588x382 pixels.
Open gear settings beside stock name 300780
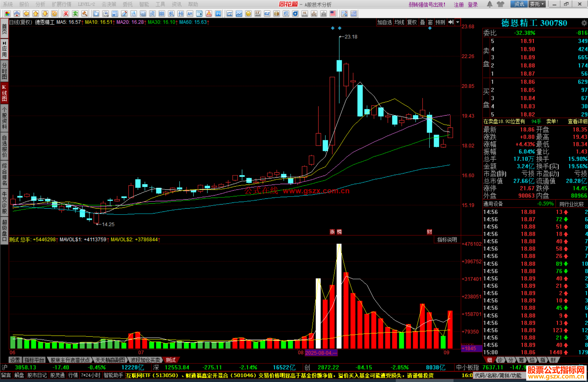[584, 23]
